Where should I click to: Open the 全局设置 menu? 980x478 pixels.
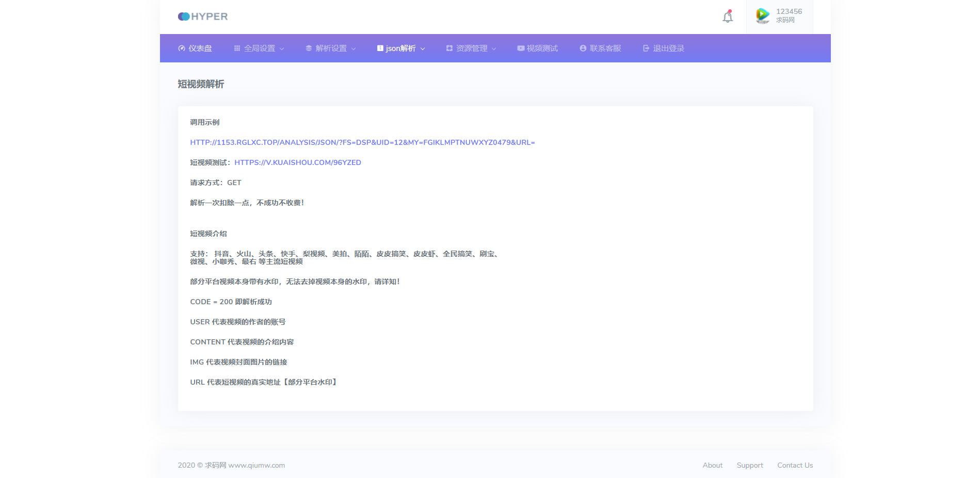[x=259, y=48]
